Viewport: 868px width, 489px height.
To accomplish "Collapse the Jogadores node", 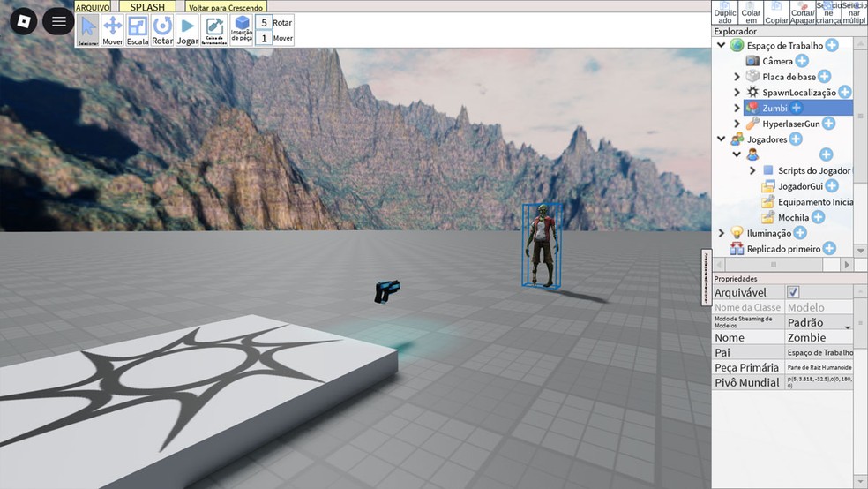I will [x=721, y=139].
